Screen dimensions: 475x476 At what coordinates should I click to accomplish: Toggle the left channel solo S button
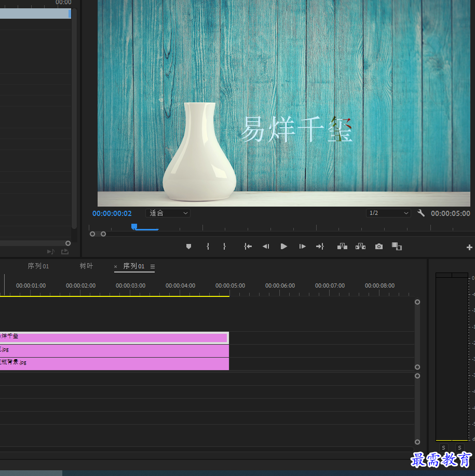444,448
